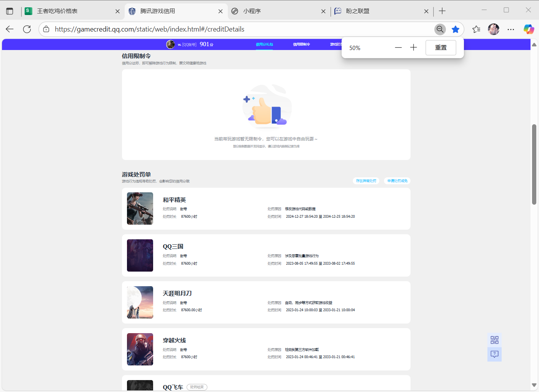Click the 天涯明月刀 title
539x392 pixels.
177,294
